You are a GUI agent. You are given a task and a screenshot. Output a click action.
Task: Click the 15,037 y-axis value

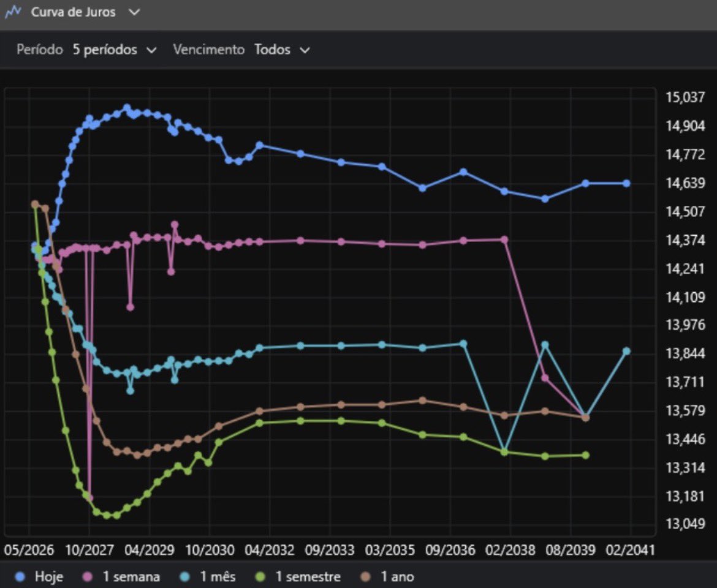click(686, 97)
